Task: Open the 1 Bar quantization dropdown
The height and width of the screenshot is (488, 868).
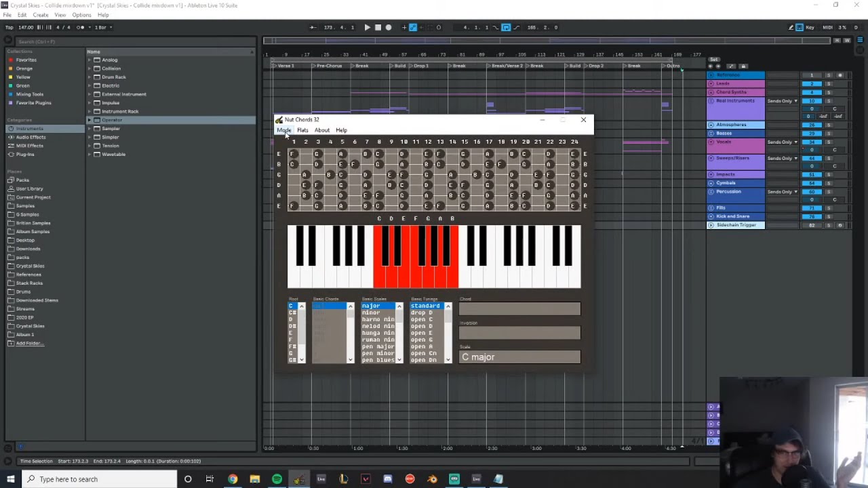Action: pos(103,27)
